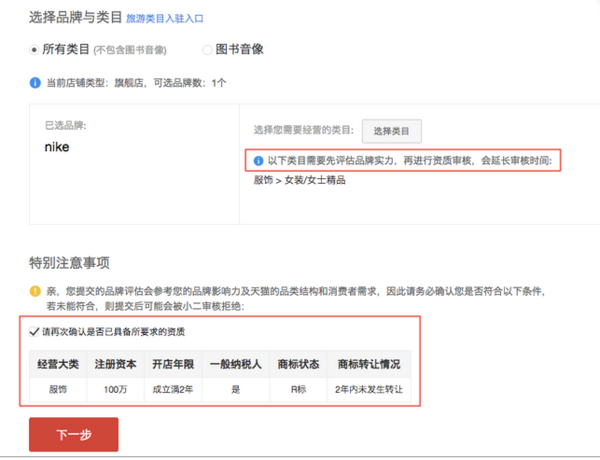Click the 经营大类 table header
The image size is (600, 460).
(58, 364)
